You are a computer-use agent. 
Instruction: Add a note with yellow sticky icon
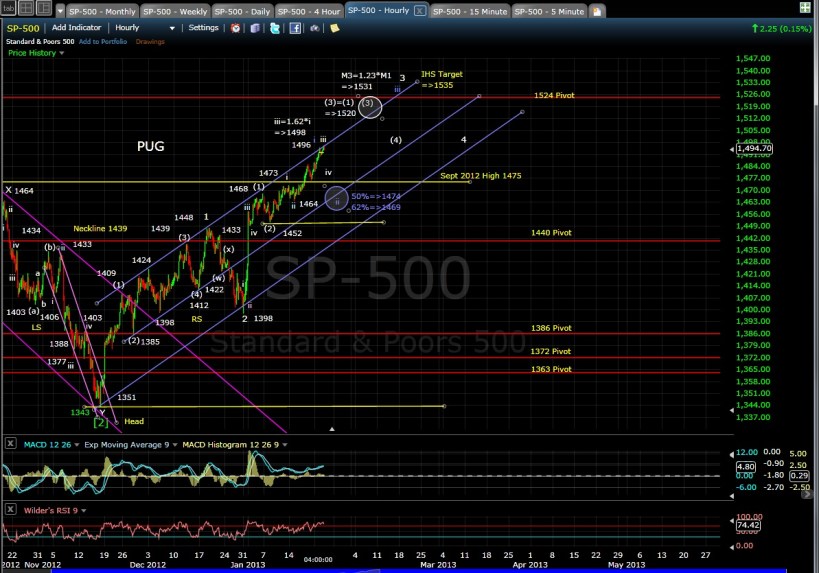click(334, 28)
